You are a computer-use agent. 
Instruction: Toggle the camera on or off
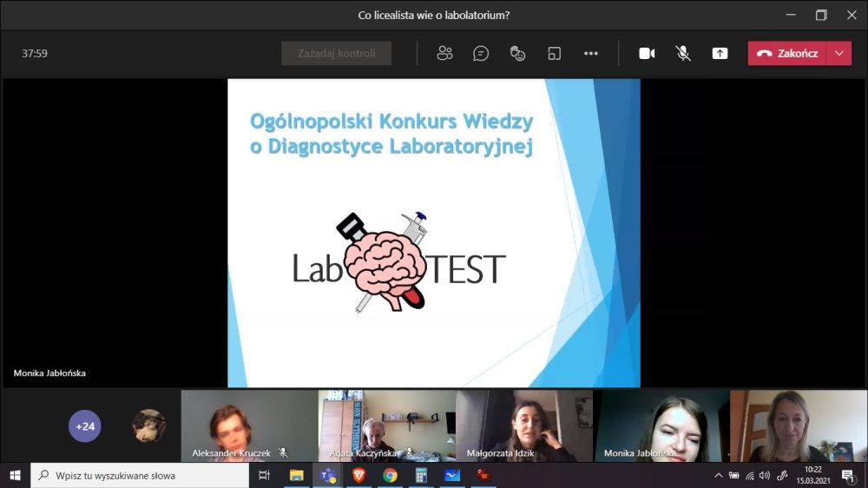(x=647, y=53)
